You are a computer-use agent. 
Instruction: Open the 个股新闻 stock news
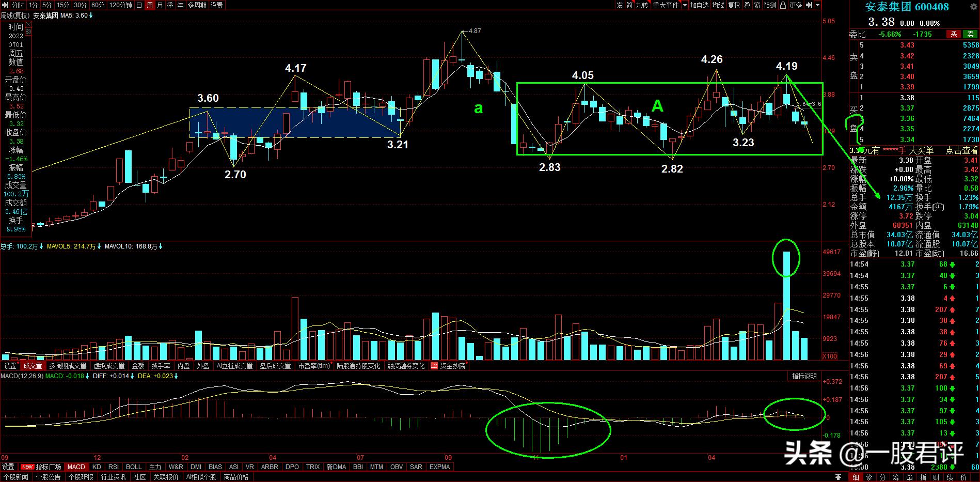pyautogui.click(x=15, y=477)
